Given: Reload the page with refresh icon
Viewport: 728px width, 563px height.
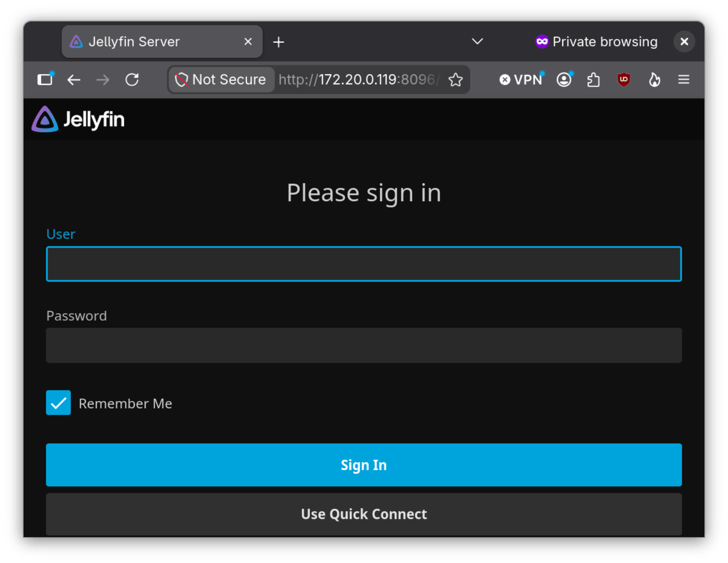Looking at the screenshot, I should tap(132, 80).
